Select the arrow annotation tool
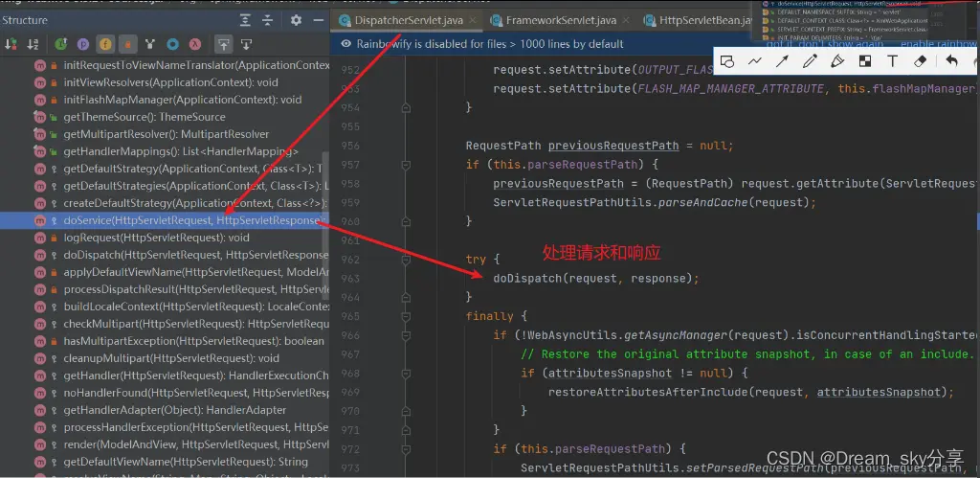Image resolution: width=980 pixels, height=478 pixels. coord(782,61)
